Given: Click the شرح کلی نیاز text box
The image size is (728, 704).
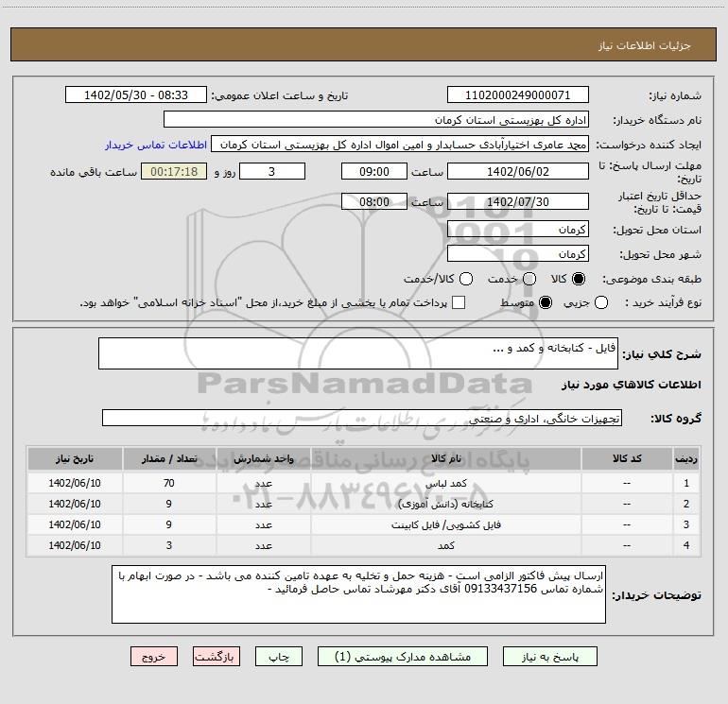Looking at the screenshot, I should coord(358,353).
